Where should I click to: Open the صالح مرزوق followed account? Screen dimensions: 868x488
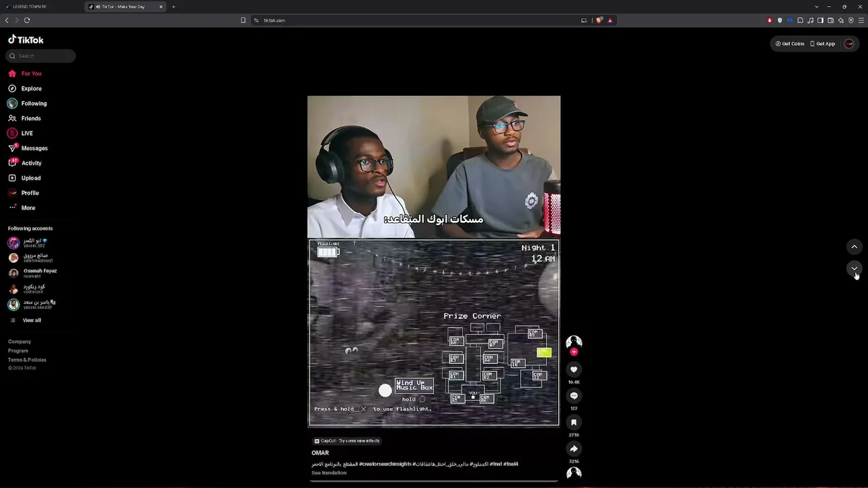(32, 258)
